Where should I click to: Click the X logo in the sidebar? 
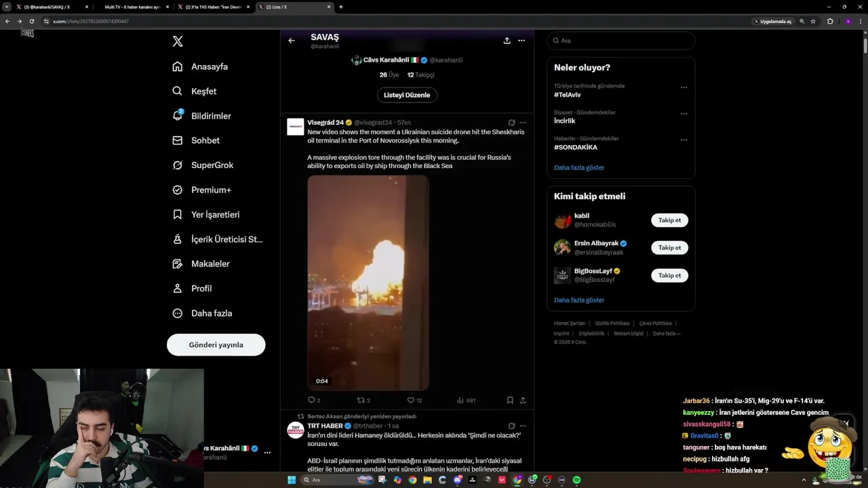178,41
